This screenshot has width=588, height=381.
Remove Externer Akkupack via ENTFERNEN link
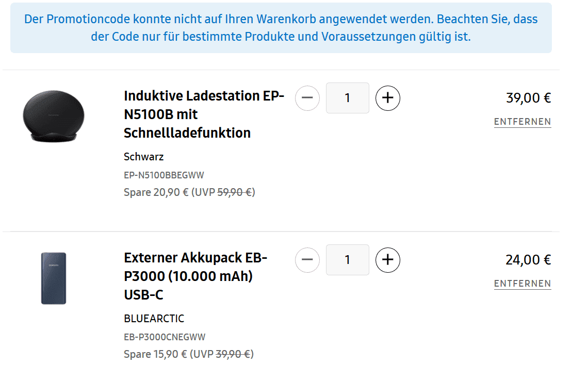[522, 284]
